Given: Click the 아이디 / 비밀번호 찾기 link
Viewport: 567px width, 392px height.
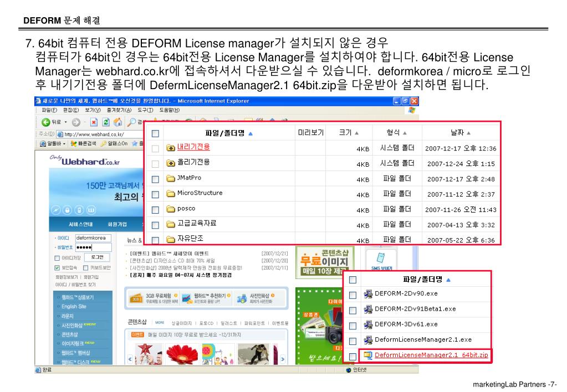Looking at the screenshot, I should [75, 285].
